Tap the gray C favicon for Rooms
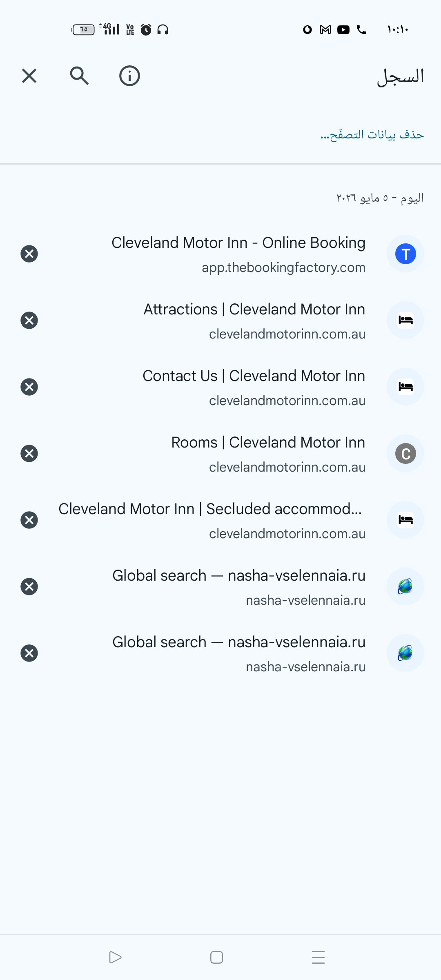Viewport: 441px width, 980px height. [405, 453]
